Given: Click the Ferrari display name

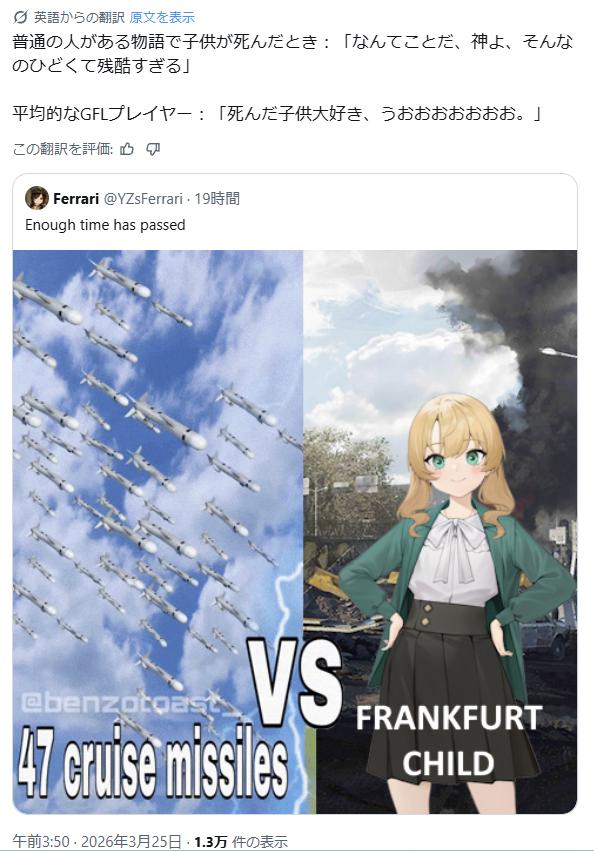Looking at the screenshot, I should point(76,199).
